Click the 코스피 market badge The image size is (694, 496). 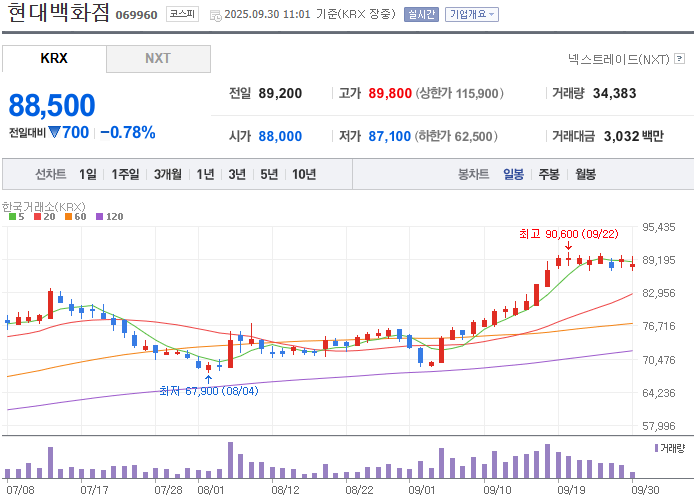182,14
